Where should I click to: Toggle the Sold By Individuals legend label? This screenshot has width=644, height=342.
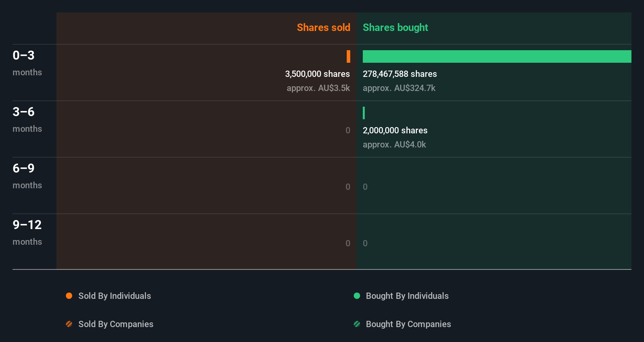[x=115, y=296]
